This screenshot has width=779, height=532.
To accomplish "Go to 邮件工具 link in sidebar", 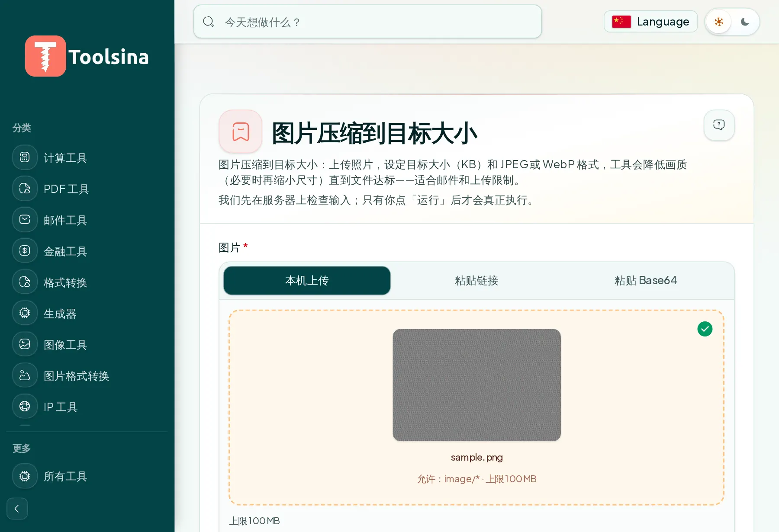I will point(65,220).
